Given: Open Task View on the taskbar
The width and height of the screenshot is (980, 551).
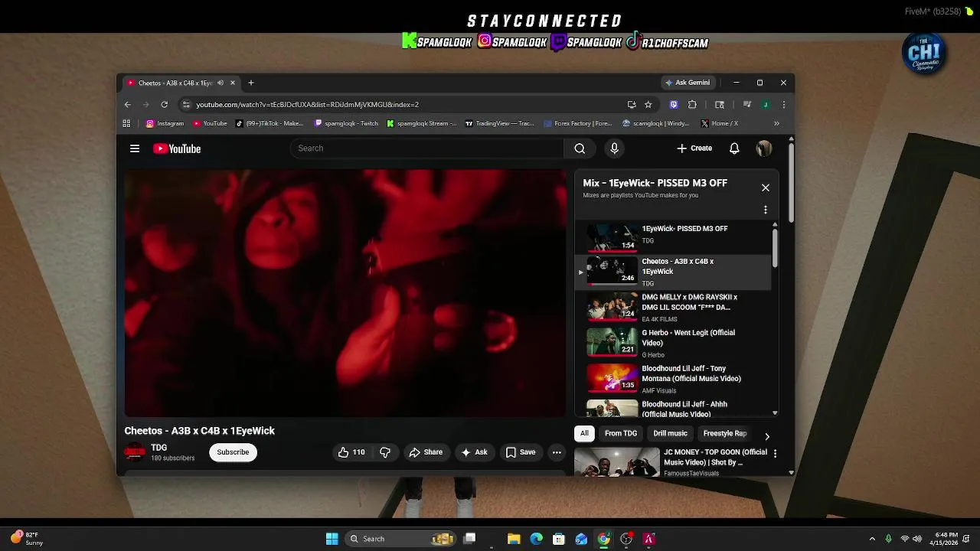Looking at the screenshot, I should pos(469,539).
